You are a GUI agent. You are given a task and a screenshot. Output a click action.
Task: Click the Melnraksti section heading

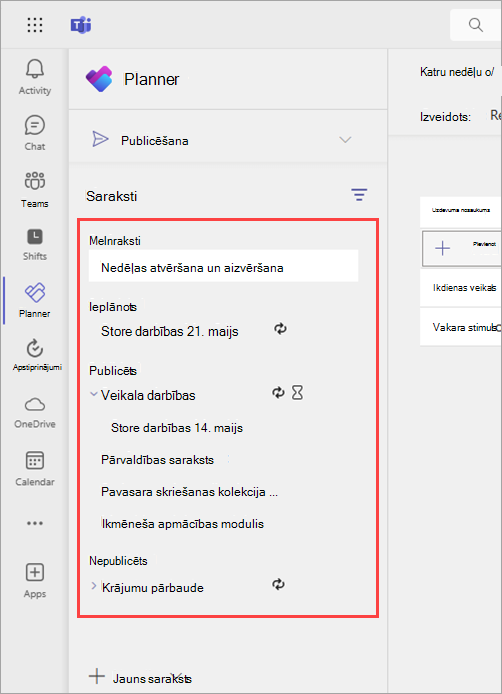115,241
